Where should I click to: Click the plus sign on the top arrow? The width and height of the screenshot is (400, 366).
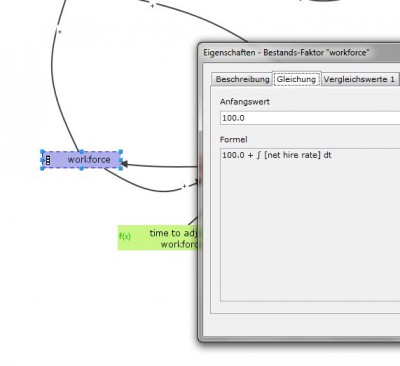(x=152, y=5)
